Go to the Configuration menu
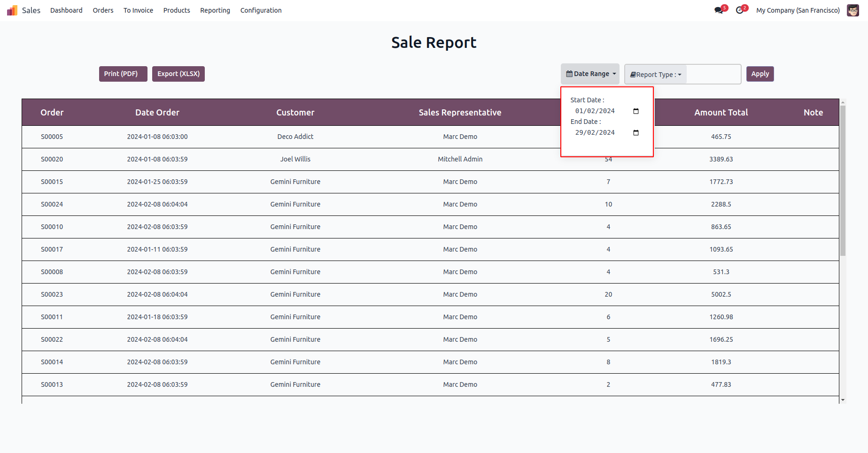Image resolution: width=868 pixels, height=453 pixels. [261, 10]
